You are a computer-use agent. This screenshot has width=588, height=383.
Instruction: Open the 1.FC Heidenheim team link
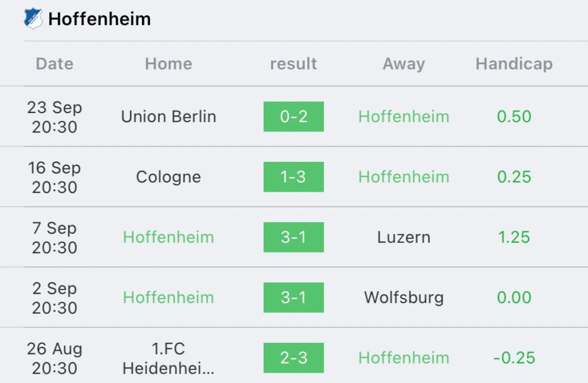pos(168,358)
